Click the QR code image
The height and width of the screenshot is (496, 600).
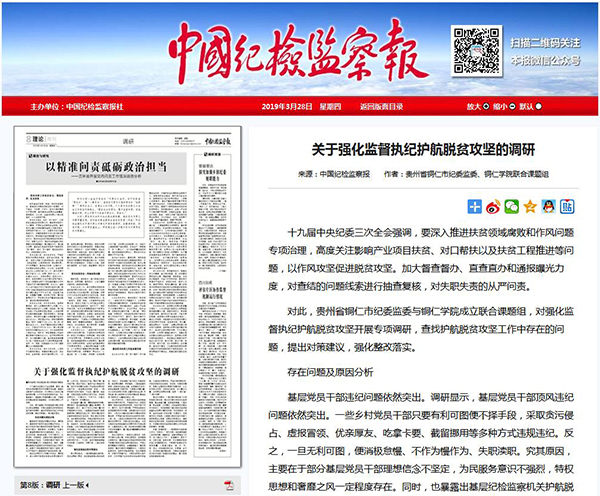tap(476, 51)
